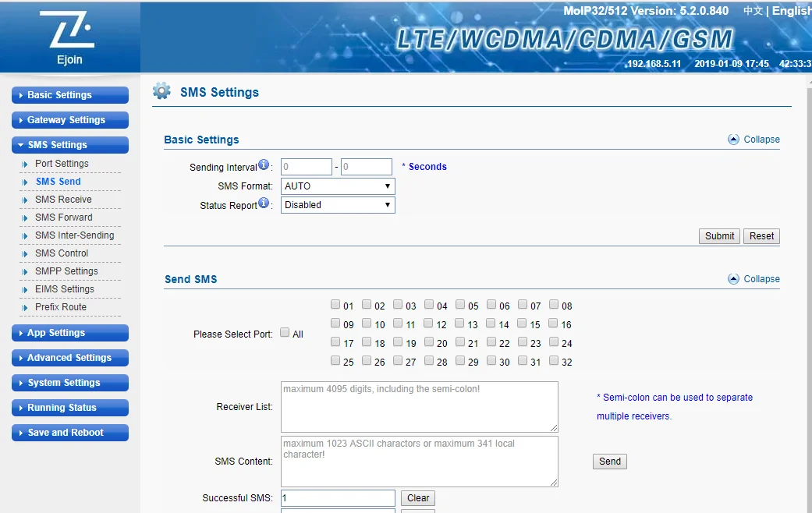Viewport: 812px width, 513px height.
Task: Navigate to SMS Control
Action: point(62,253)
